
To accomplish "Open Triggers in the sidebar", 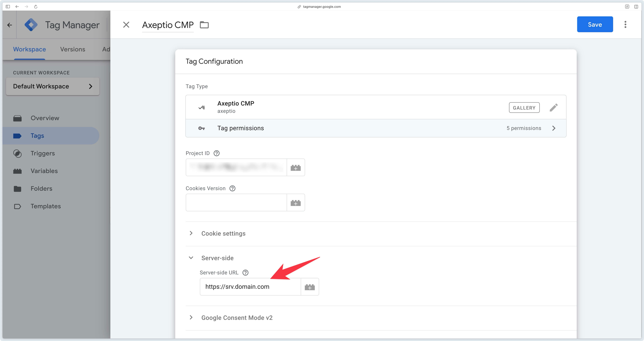I will point(51,153).
